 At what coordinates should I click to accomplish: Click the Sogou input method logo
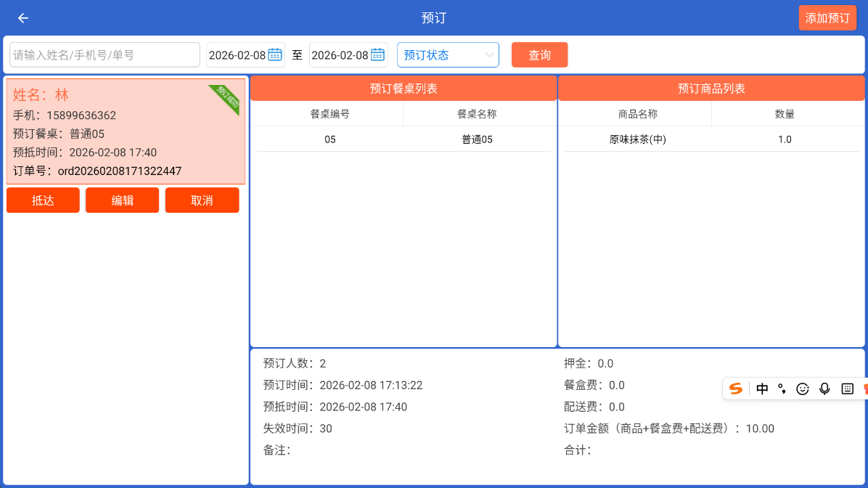pos(736,389)
